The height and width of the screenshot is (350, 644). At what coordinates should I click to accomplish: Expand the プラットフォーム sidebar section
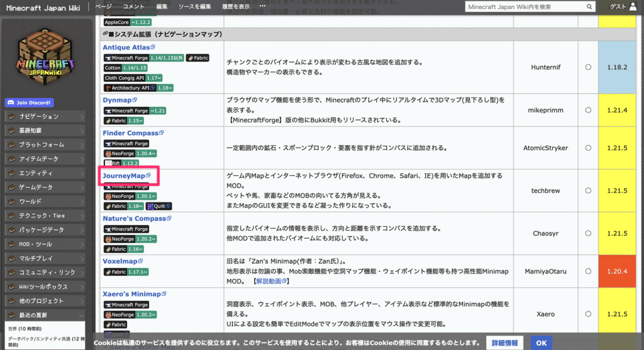45,145
